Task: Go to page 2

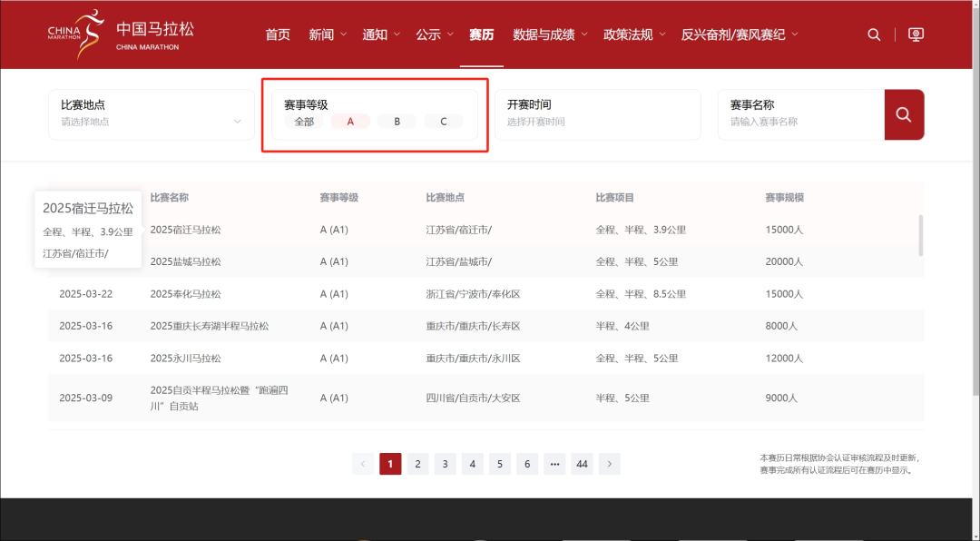Action: [x=417, y=464]
